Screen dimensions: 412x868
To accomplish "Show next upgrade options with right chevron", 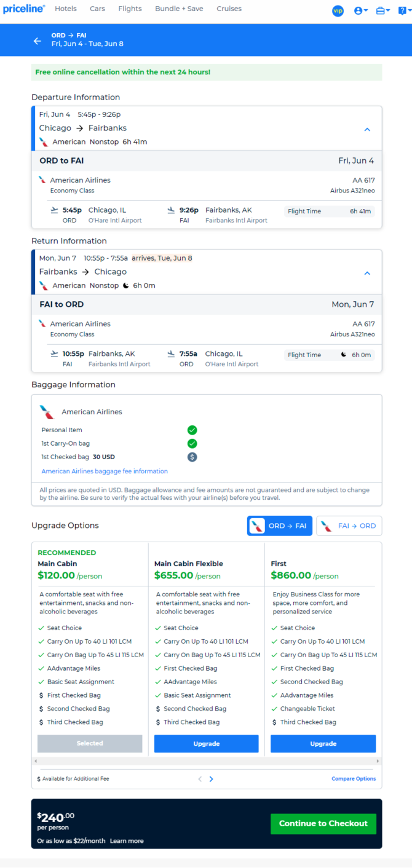I will [x=212, y=779].
